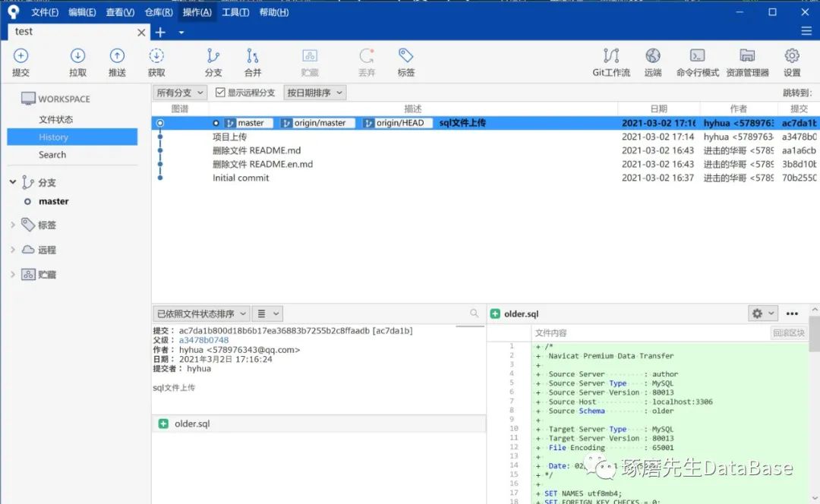Image resolution: width=820 pixels, height=504 pixels.
Task: Click the 推送 (Push) toolbar icon
Action: (x=118, y=61)
